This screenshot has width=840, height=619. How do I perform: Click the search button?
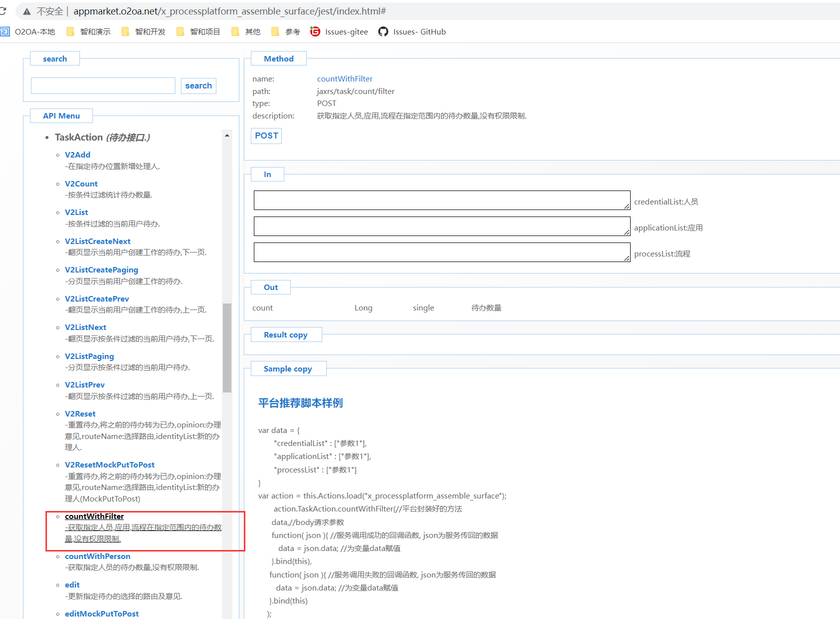coord(198,85)
